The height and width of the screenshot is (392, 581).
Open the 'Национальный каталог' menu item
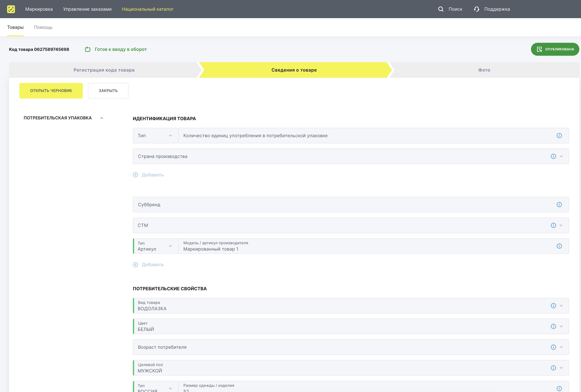click(x=147, y=9)
